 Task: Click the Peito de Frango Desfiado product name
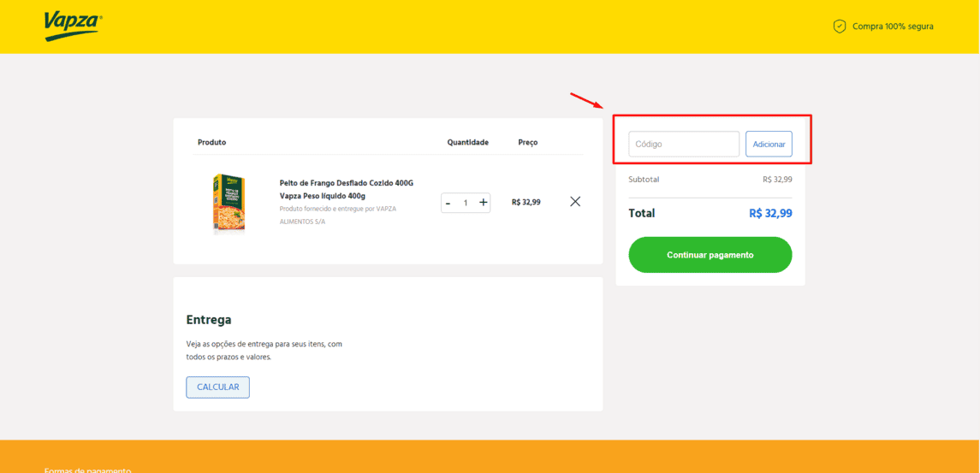pos(347,189)
